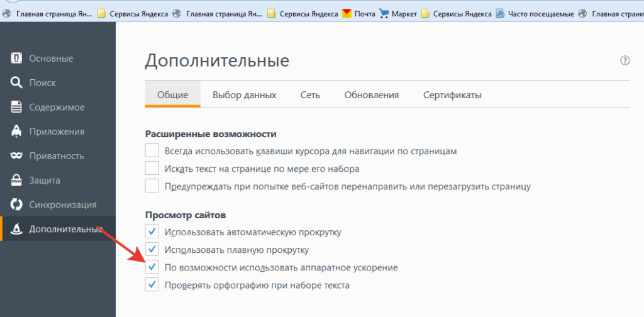The width and height of the screenshot is (644, 317).
Task: Open the Почта bookmark
Action: (358, 13)
